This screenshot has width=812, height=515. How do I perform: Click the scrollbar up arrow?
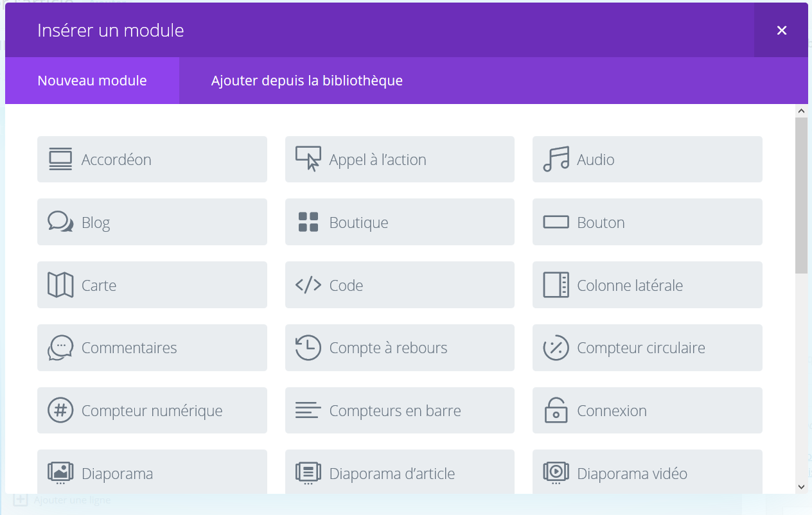point(801,112)
